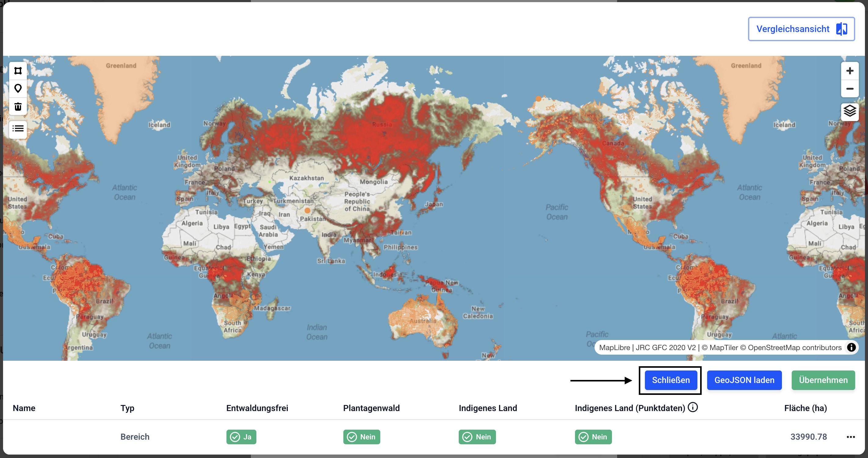
Task: Zoom in on the map
Action: pyautogui.click(x=849, y=71)
